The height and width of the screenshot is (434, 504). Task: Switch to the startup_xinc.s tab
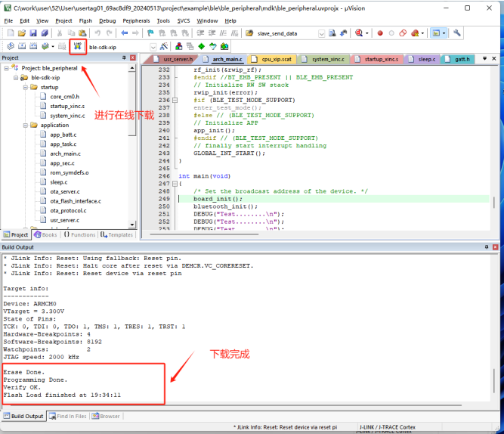pyautogui.click(x=377, y=59)
